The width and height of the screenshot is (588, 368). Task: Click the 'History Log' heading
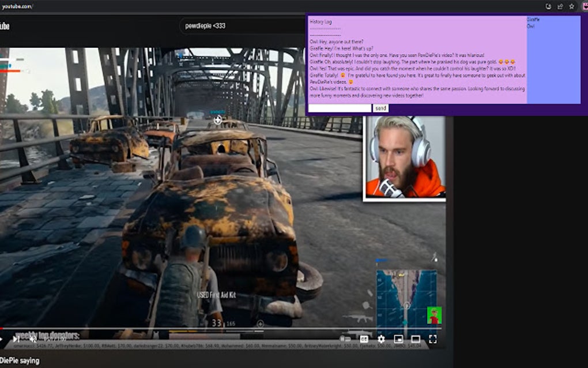click(x=321, y=22)
